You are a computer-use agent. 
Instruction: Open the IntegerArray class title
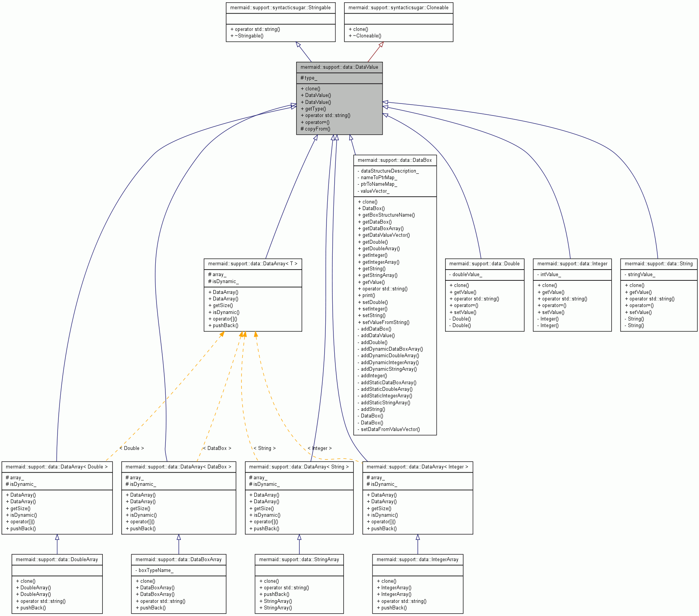pyautogui.click(x=417, y=560)
